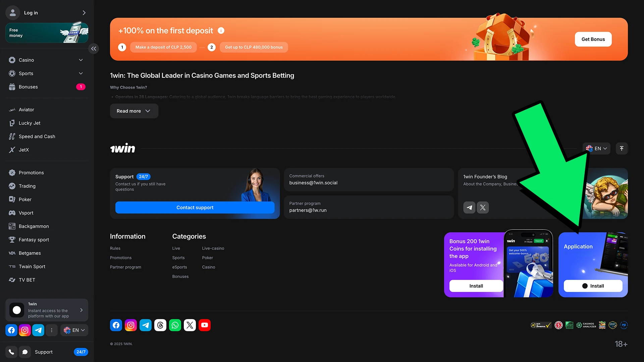Open sidebar EN language dropdown
Viewport: 644px width, 362px height.
pyautogui.click(x=74, y=330)
